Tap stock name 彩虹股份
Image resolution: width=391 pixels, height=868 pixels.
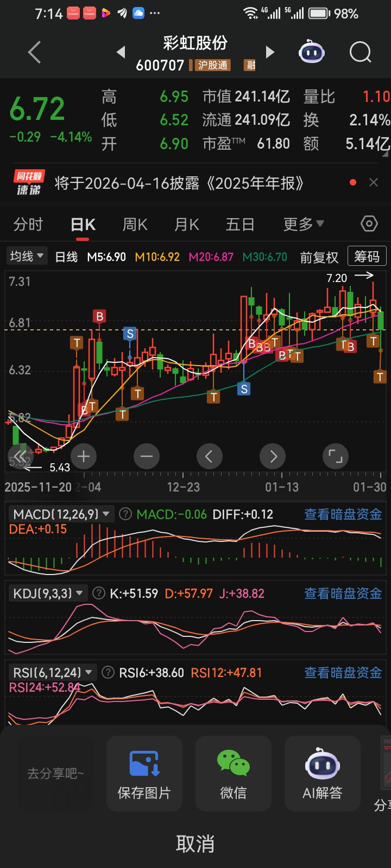(195, 42)
